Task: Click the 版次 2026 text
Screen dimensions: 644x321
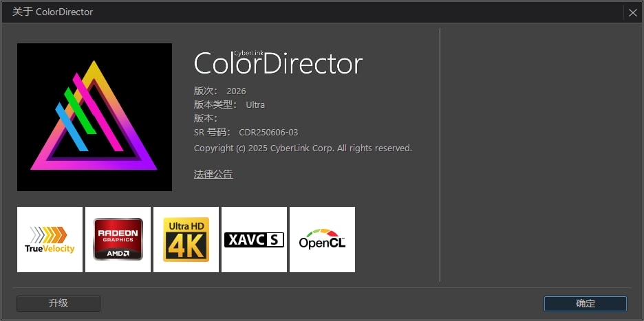Action: (220, 91)
